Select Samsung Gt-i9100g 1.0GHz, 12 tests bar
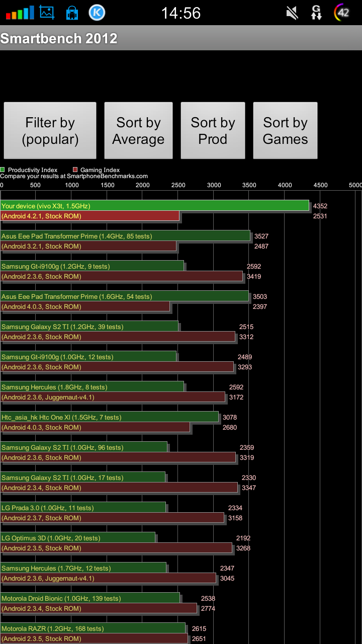Screen dimensions: 362x644 (88, 357)
